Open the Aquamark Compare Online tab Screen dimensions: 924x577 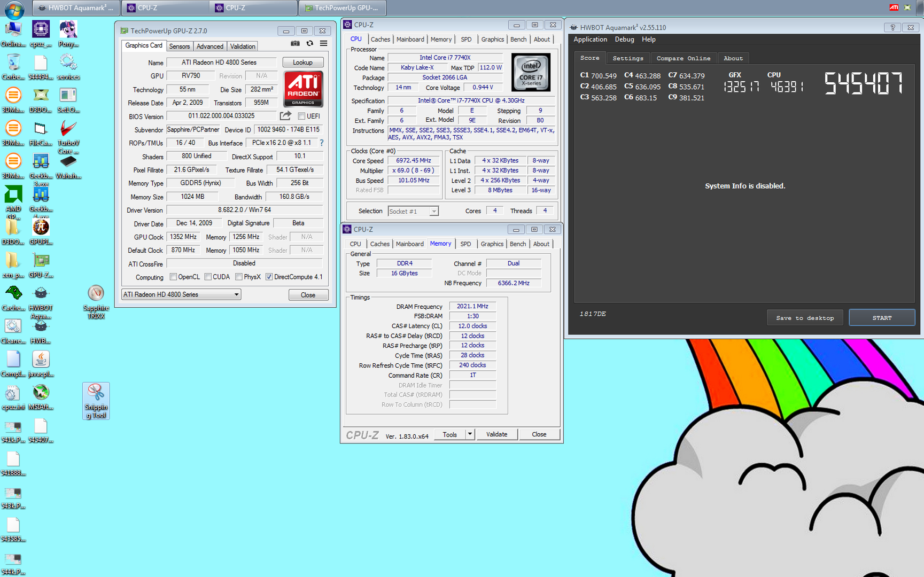tap(684, 58)
